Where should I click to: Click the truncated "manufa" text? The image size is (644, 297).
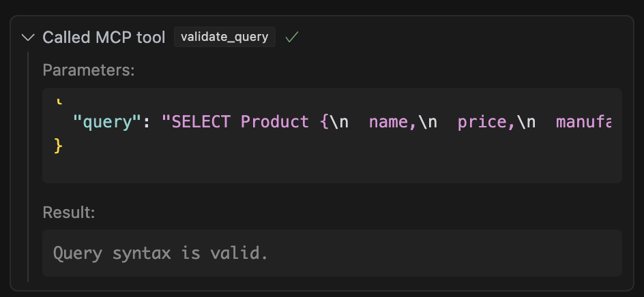[x=583, y=123]
